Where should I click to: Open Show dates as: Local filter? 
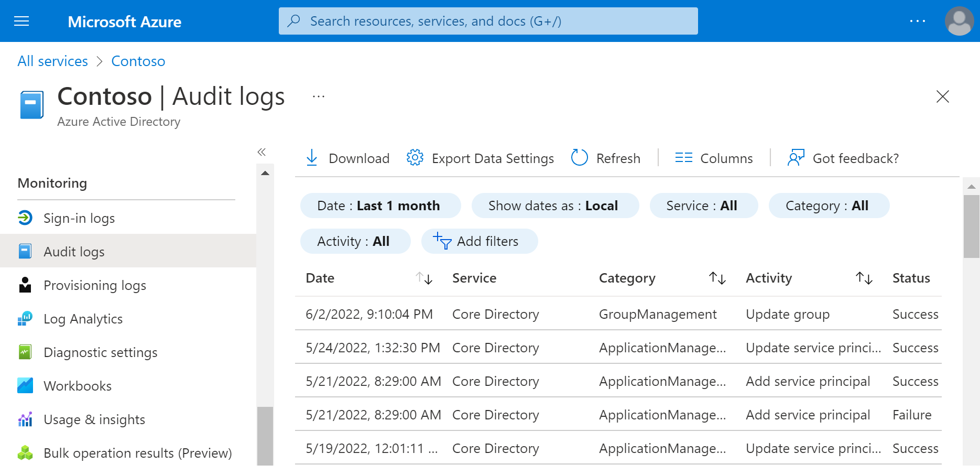[x=555, y=206]
